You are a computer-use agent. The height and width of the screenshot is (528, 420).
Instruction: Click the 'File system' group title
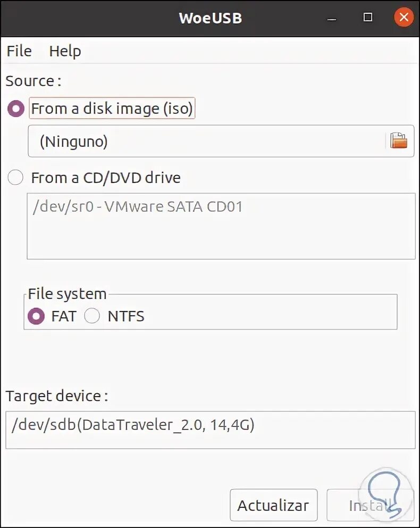pyautogui.click(x=67, y=294)
